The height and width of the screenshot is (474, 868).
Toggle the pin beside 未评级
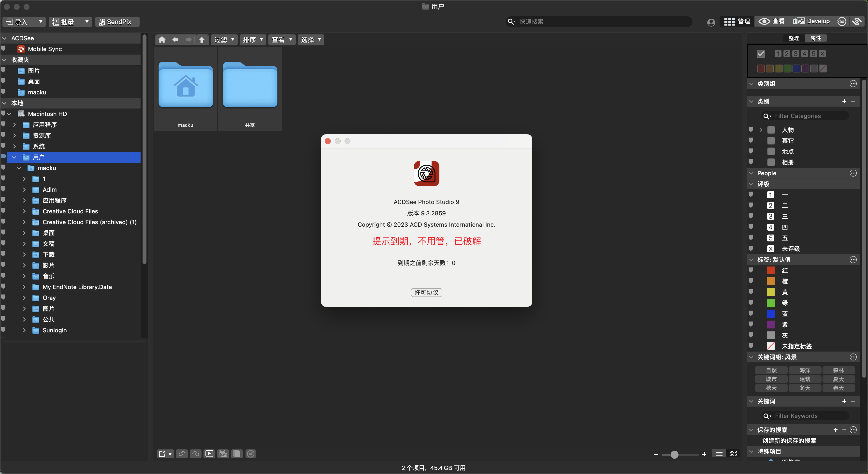(x=751, y=248)
